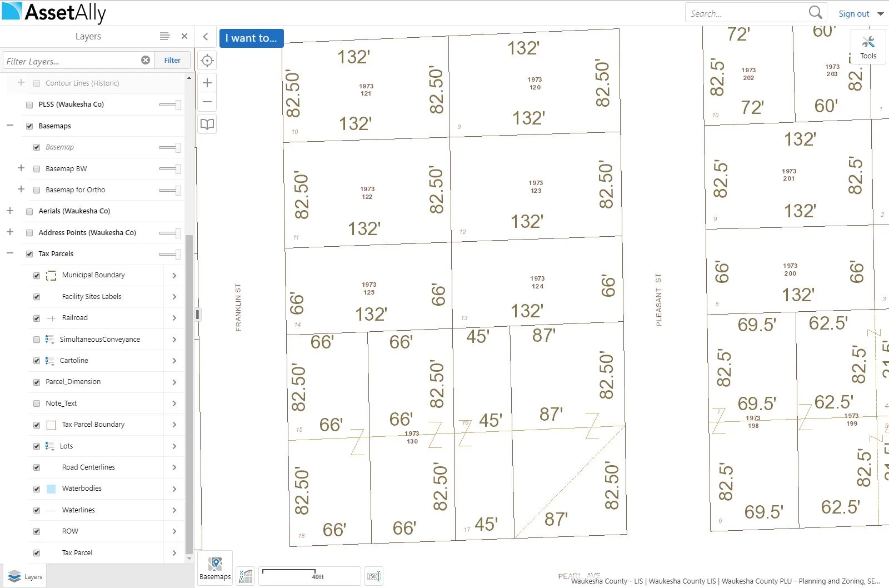The image size is (889, 588).
Task: Click the 40ft scale bar
Action: tap(310, 576)
